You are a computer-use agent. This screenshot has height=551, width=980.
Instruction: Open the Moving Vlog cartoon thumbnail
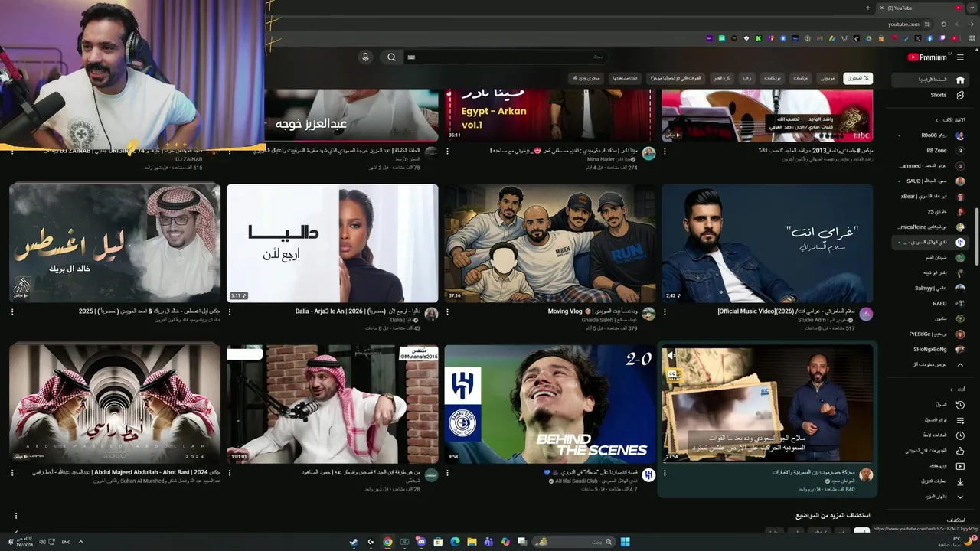click(550, 243)
